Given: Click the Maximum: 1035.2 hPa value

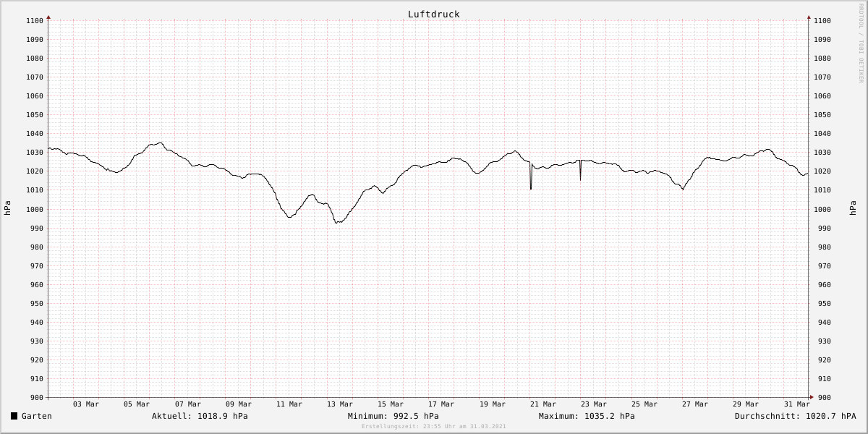Looking at the screenshot, I should (x=587, y=416).
